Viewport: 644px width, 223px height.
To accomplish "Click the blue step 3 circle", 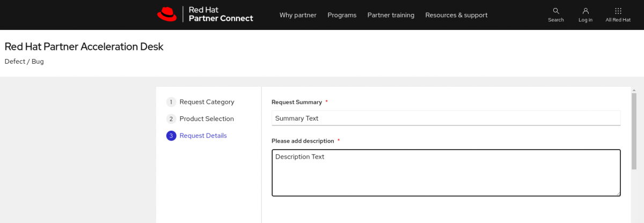I will pyautogui.click(x=171, y=136).
